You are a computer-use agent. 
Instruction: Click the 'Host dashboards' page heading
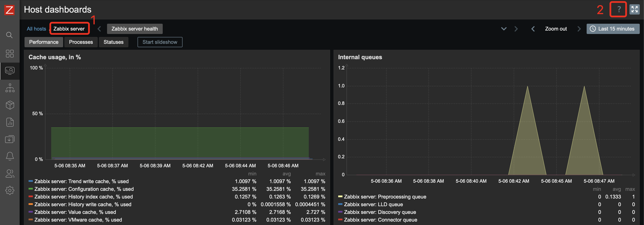click(58, 10)
